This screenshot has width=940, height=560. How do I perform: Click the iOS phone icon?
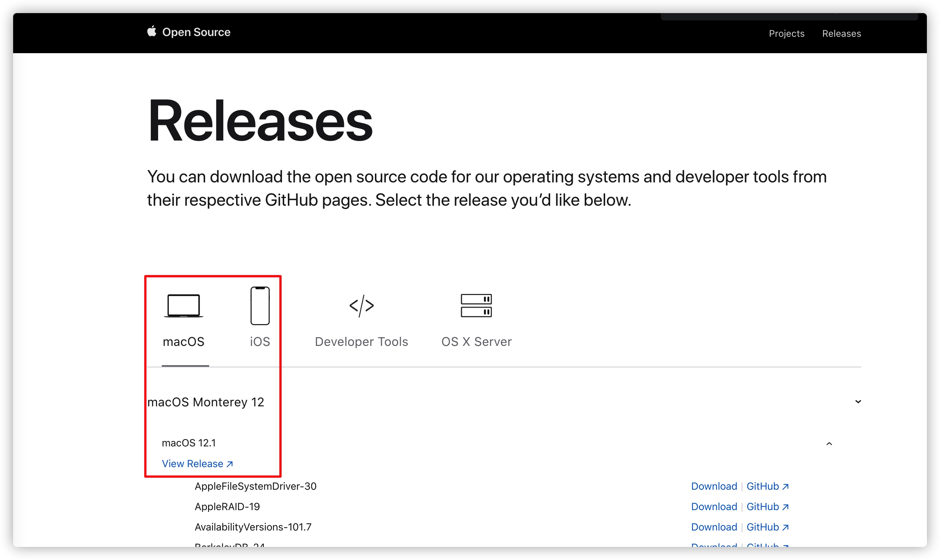tap(260, 305)
